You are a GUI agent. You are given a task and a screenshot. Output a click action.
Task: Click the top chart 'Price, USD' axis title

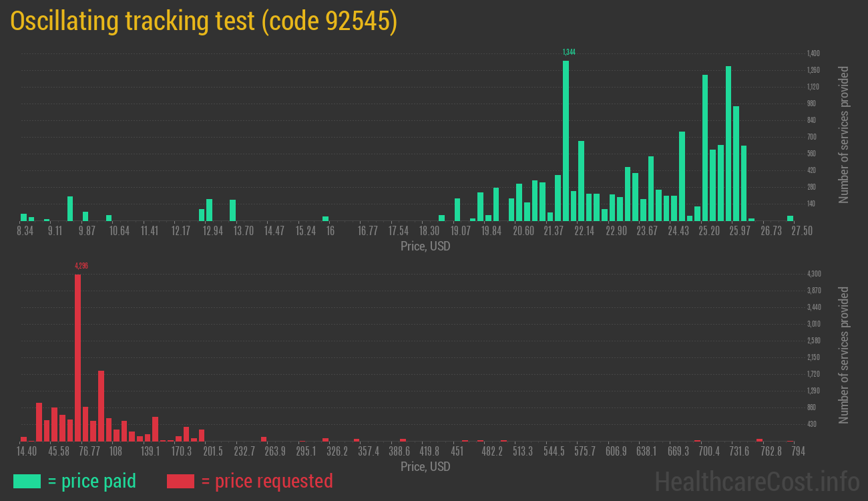(425, 246)
